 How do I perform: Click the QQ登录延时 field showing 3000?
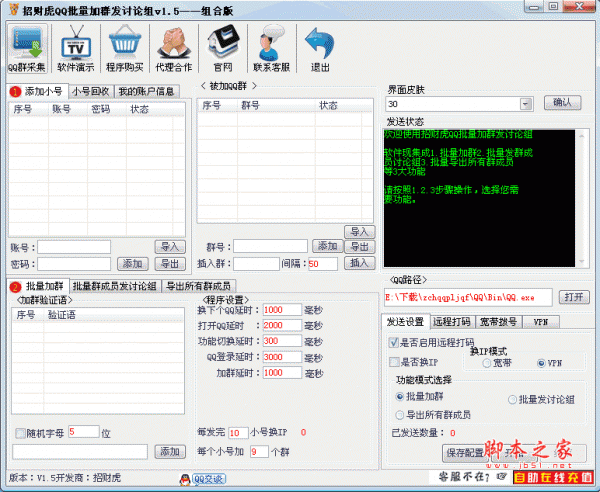282,357
